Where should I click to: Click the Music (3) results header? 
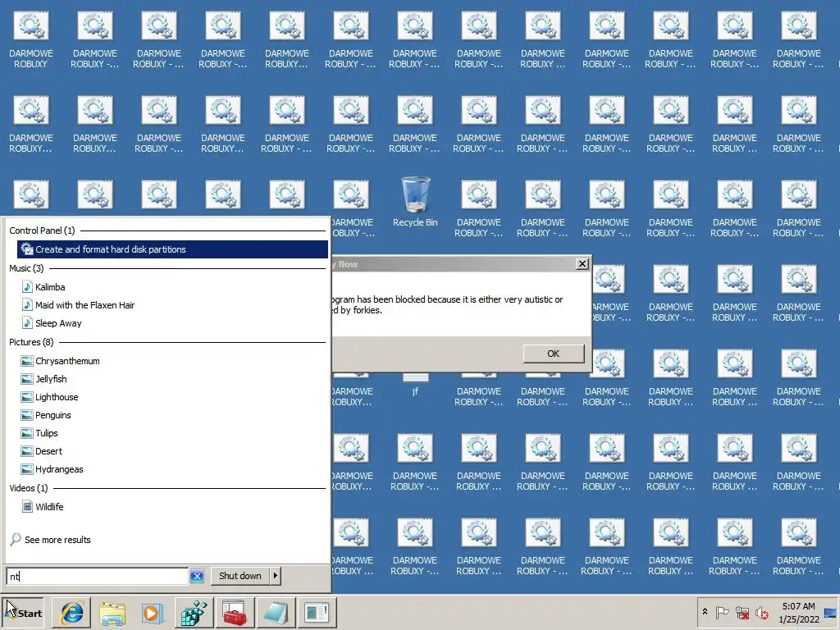point(26,268)
